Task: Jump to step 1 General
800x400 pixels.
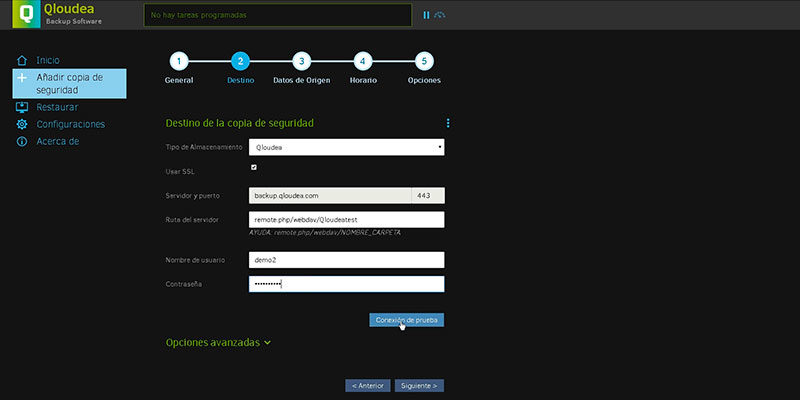Action: (179, 62)
